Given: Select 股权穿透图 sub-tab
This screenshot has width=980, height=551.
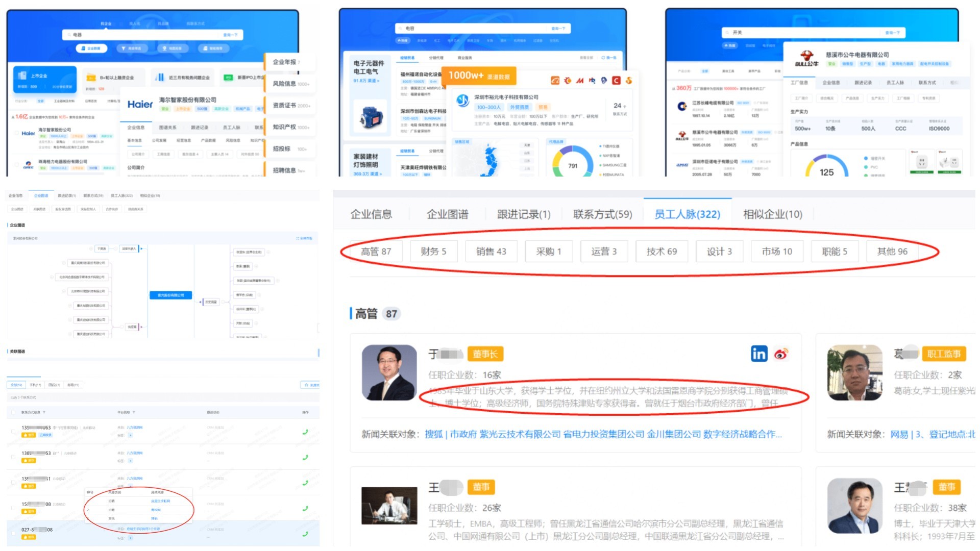Looking at the screenshot, I should click(x=63, y=209).
